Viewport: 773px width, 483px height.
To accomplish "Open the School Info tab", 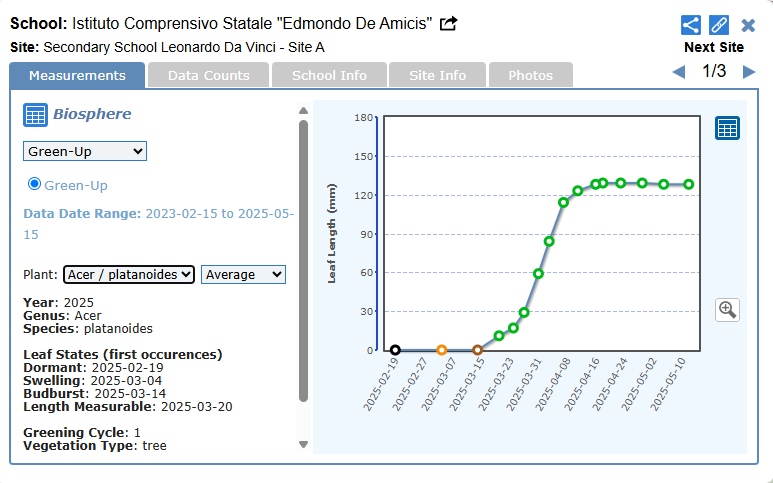I will (x=329, y=75).
